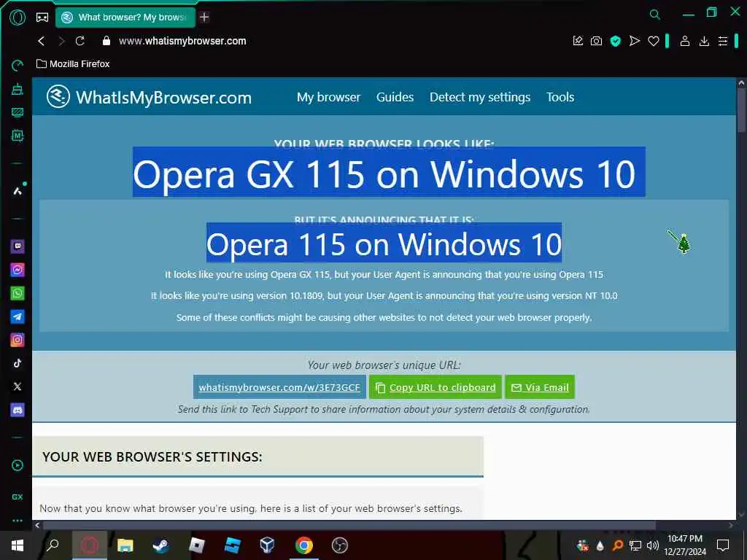Click Opera 115 on Windows 10 heading
747x560 pixels.
[384, 244]
